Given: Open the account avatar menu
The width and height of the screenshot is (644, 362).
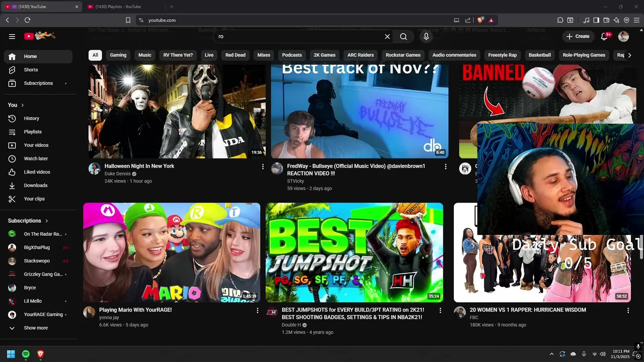Looking at the screenshot, I should click(x=623, y=36).
